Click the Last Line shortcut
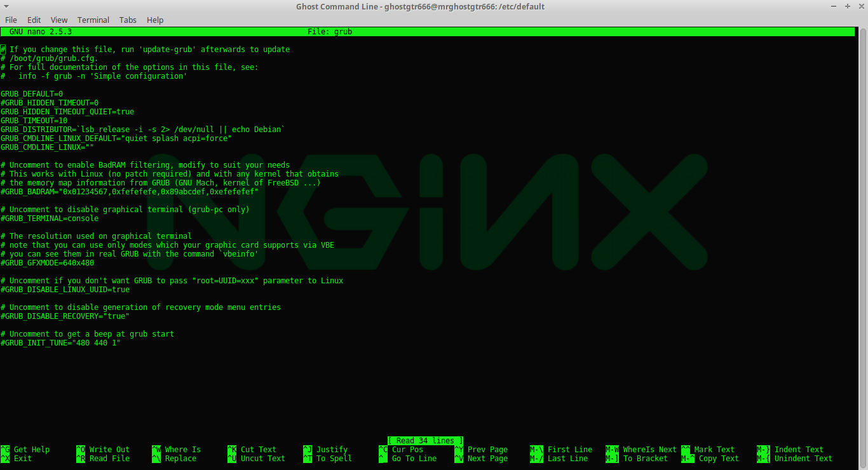This screenshot has width=868, height=470. (x=559, y=459)
